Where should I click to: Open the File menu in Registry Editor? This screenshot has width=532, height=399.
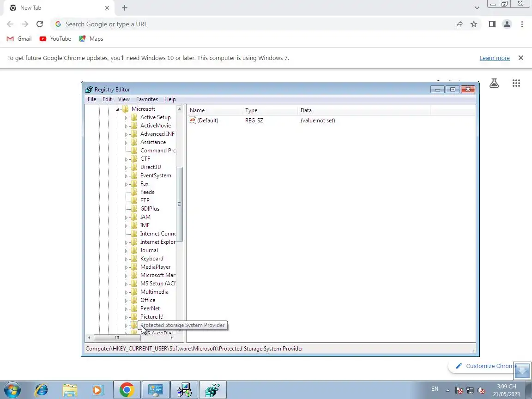[91, 99]
